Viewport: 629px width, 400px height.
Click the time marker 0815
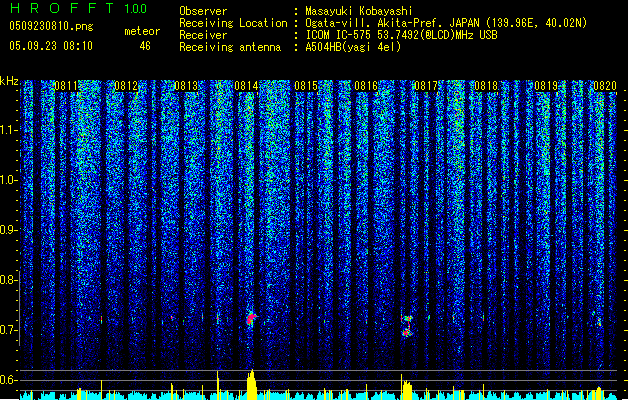(x=306, y=86)
